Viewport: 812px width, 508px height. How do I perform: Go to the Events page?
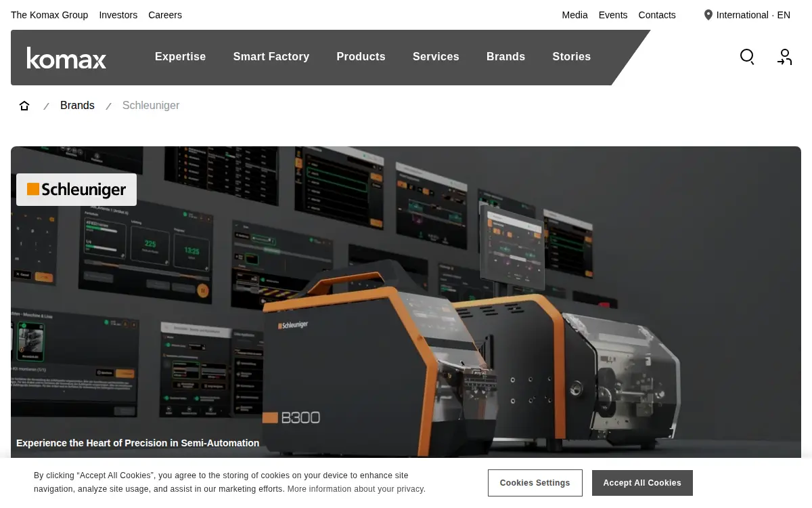coord(613,15)
